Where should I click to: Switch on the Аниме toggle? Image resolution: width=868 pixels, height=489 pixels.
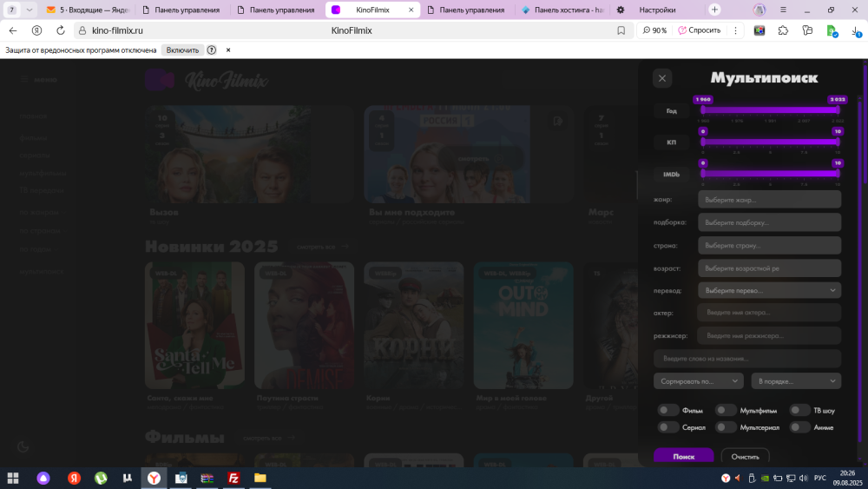point(799,427)
